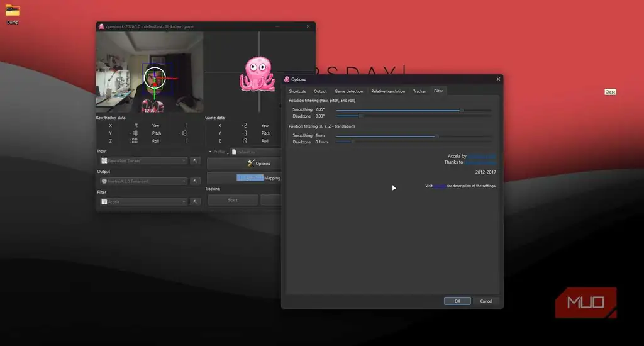This screenshot has height=346, width=644.
Task: Adjust the rotation Smoothing slider handle
Action: point(462,110)
